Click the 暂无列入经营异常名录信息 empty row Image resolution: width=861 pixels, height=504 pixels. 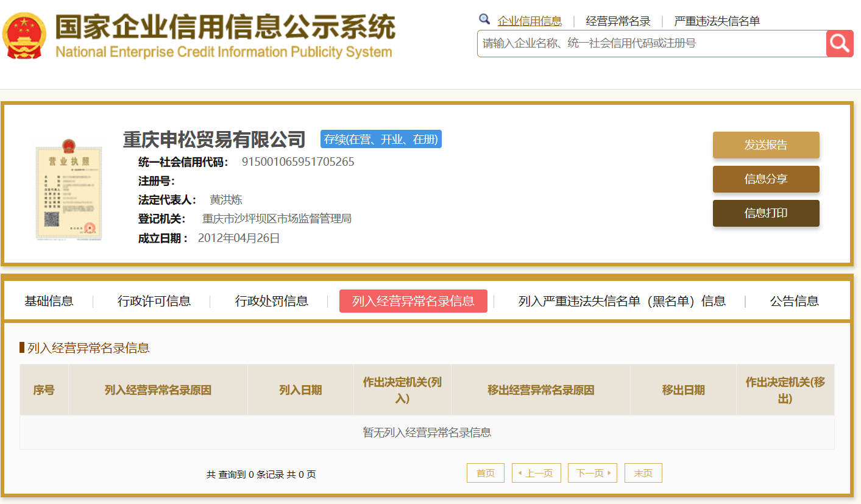(427, 433)
